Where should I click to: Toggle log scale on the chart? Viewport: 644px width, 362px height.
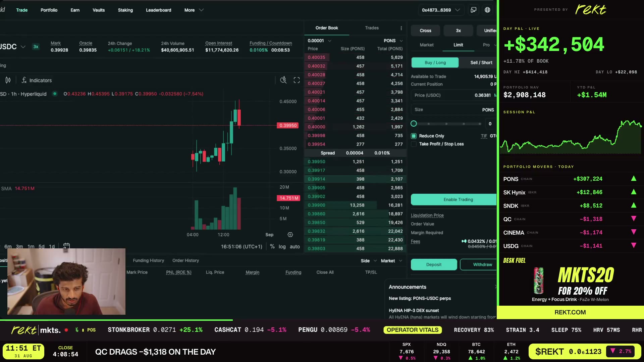282,247
